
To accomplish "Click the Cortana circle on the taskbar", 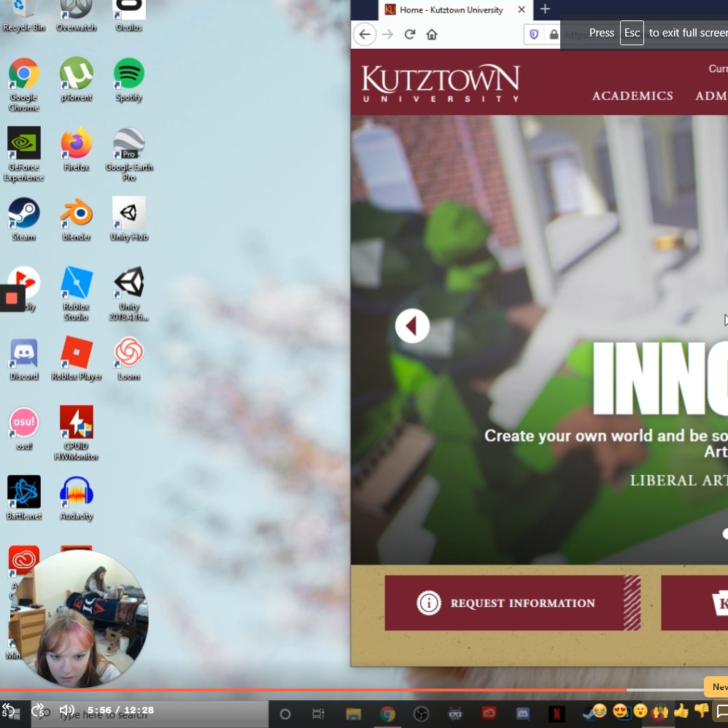I will point(285,713).
